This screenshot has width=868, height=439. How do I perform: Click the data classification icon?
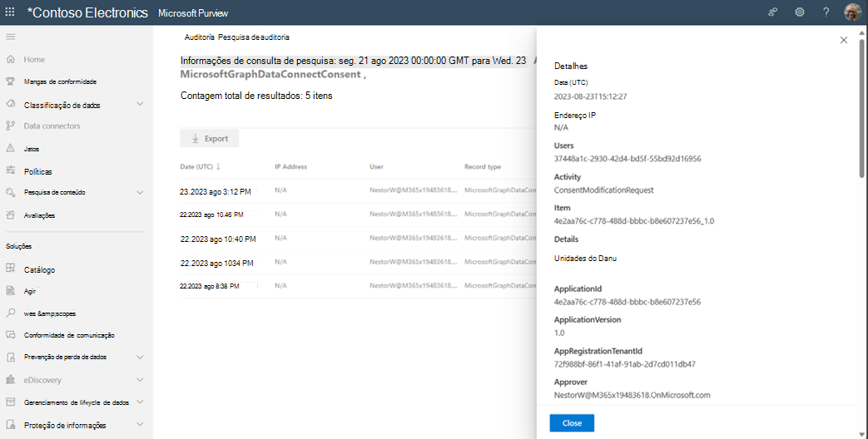(x=11, y=104)
